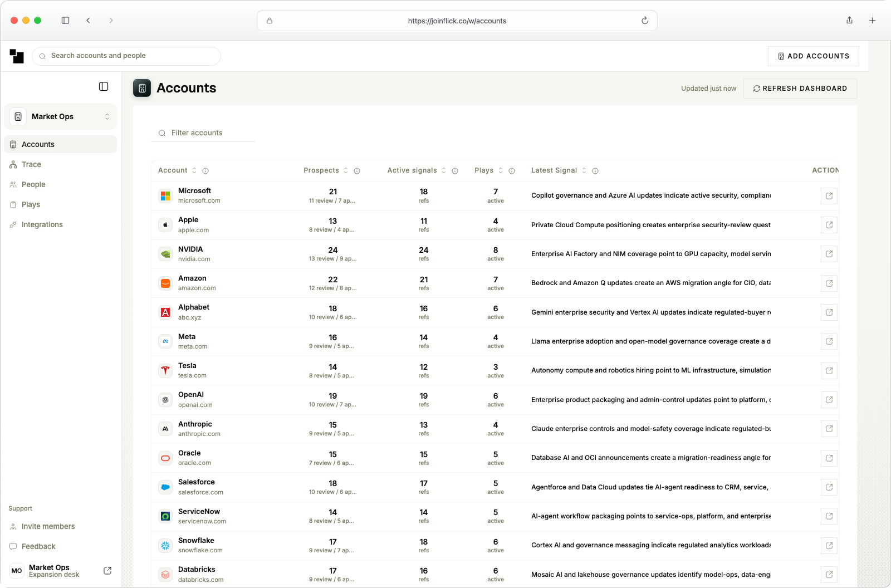Sort by Plays column
891x588 pixels.
tap(501, 171)
